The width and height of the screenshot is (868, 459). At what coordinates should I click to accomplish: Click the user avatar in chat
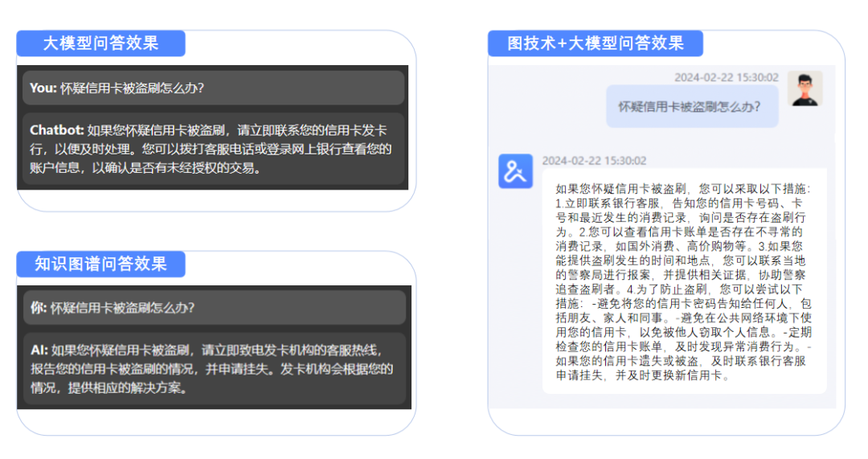coord(805,88)
